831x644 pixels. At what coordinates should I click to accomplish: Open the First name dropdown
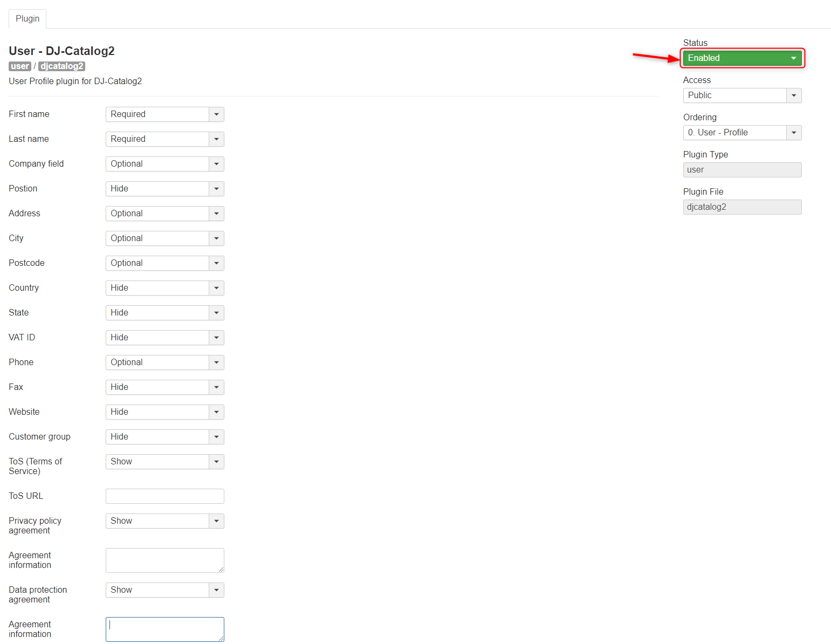(165, 114)
